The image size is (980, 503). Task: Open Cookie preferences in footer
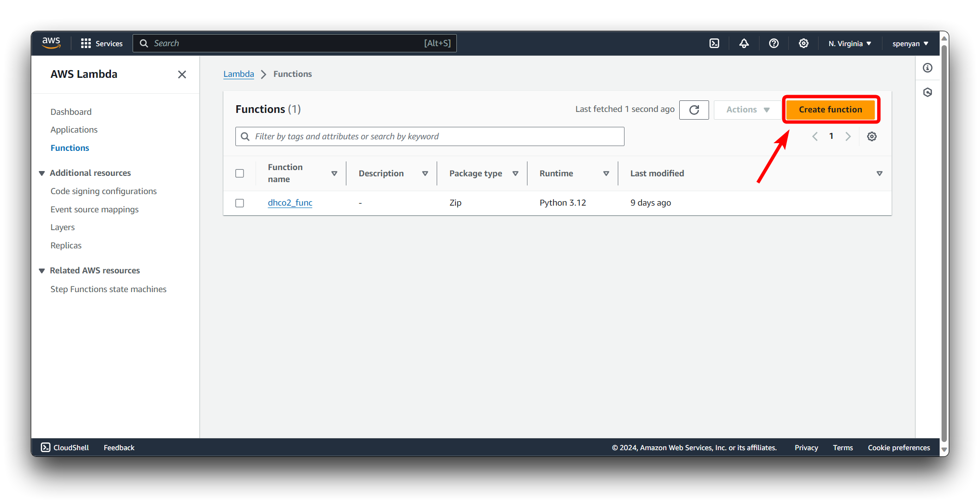pyautogui.click(x=899, y=447)
